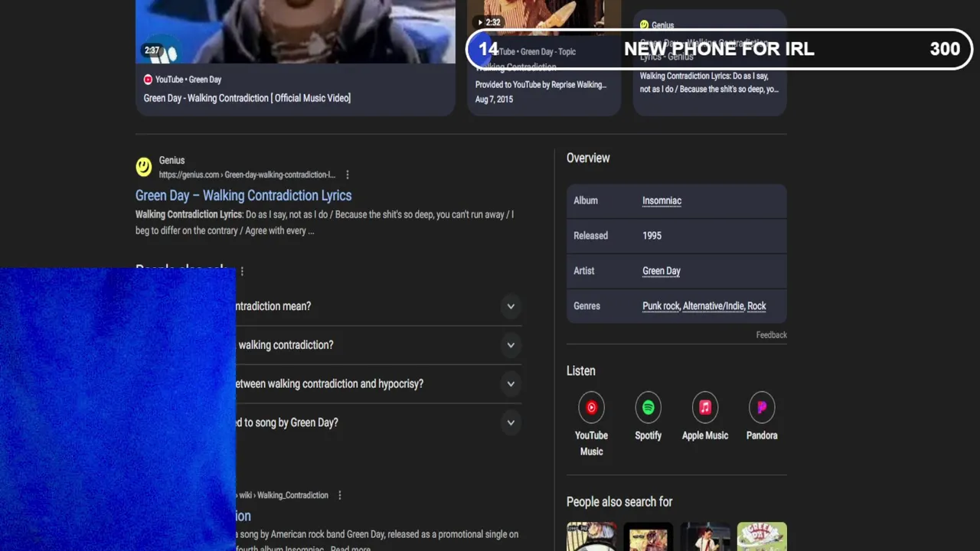Click the 1995 release year value
980x551 pixels.
[652, 236]
